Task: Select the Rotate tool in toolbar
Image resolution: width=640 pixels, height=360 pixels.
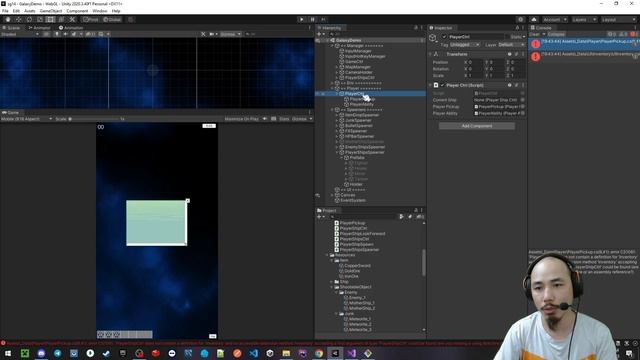Action: pos(29,19)
